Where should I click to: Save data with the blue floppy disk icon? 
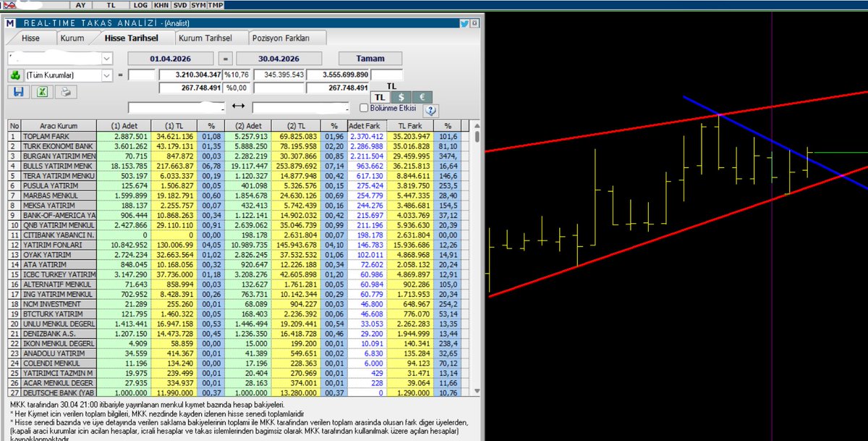pos(17,91)
